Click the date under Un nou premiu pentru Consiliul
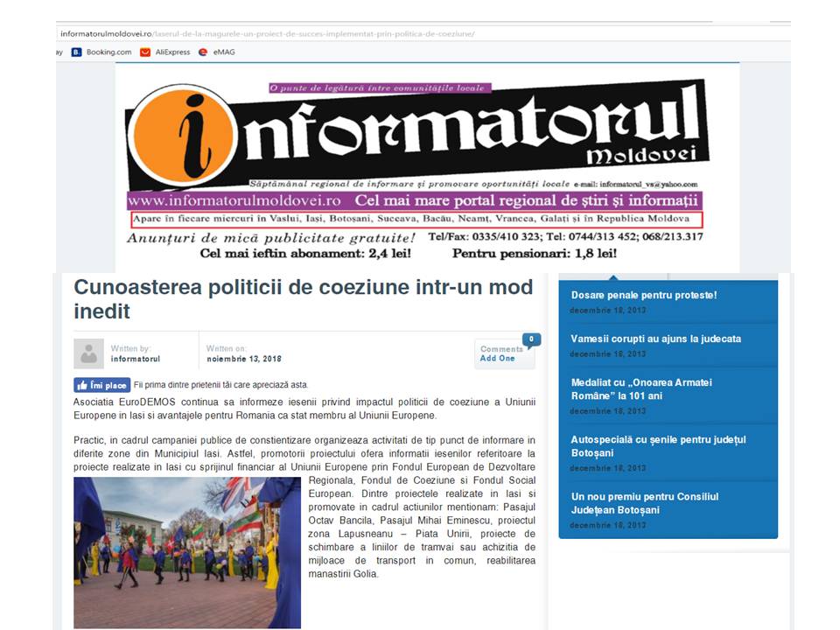The image size is (840, 630). coord(608,525)
